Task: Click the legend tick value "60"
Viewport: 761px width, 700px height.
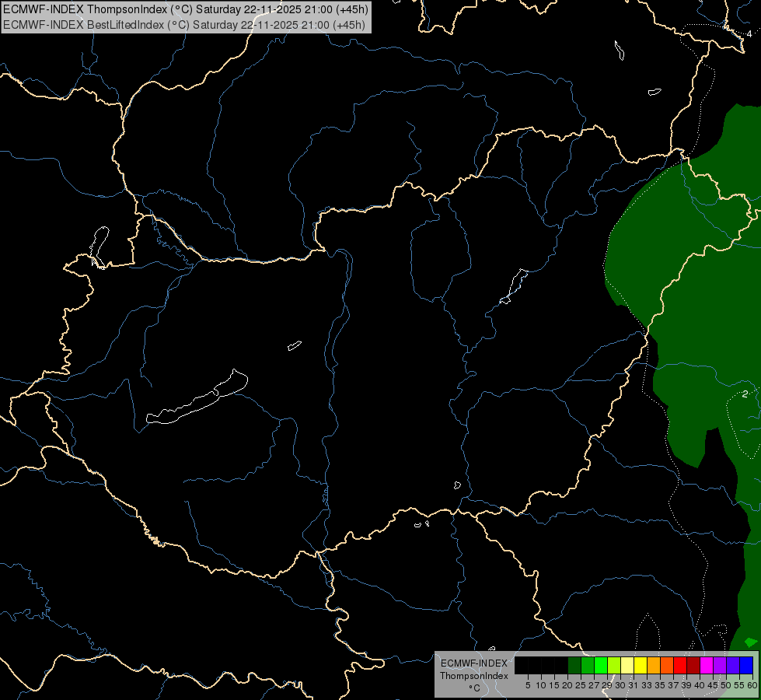Action: tap(752, 685)
